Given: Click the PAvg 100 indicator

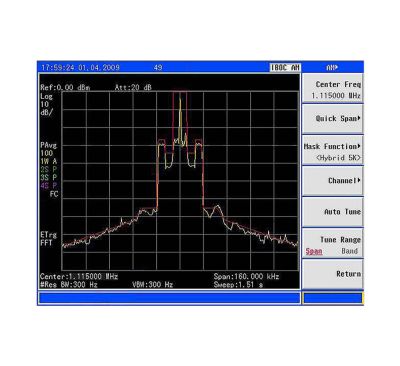Looking at the screenshot, I should 49,149.
